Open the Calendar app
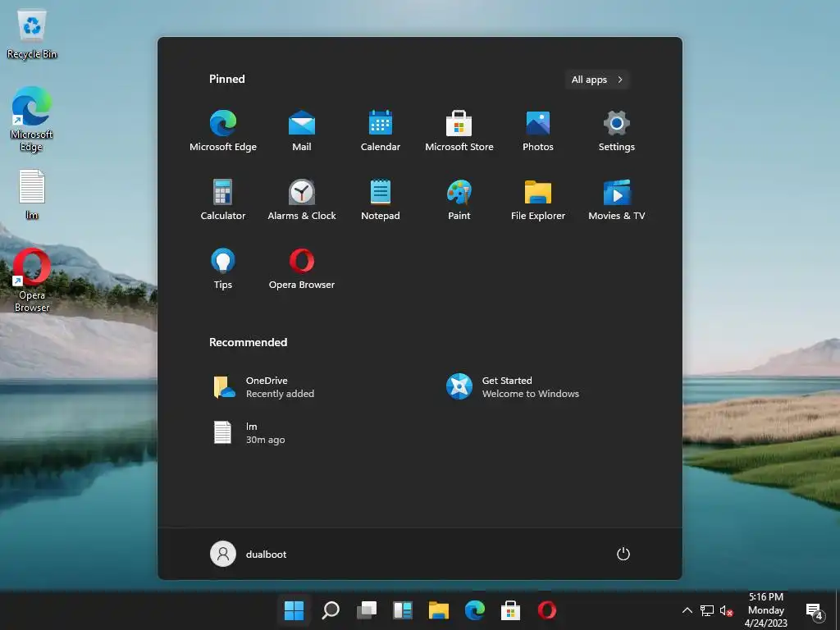Image resolution: width=840 pixels, height=630 pixels. pos(381,130)
